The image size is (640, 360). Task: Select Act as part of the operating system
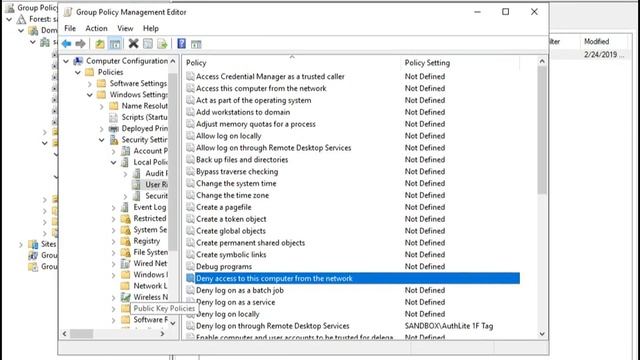pos(253,100)
